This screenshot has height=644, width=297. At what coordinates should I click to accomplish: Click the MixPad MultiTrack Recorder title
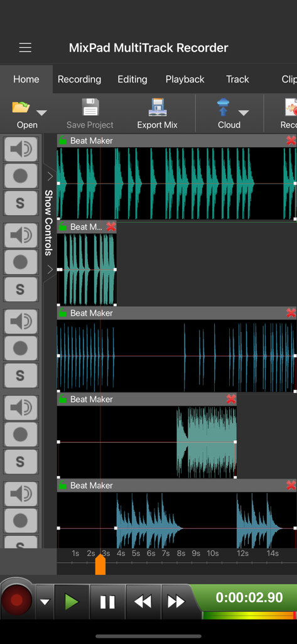(148, 48)
